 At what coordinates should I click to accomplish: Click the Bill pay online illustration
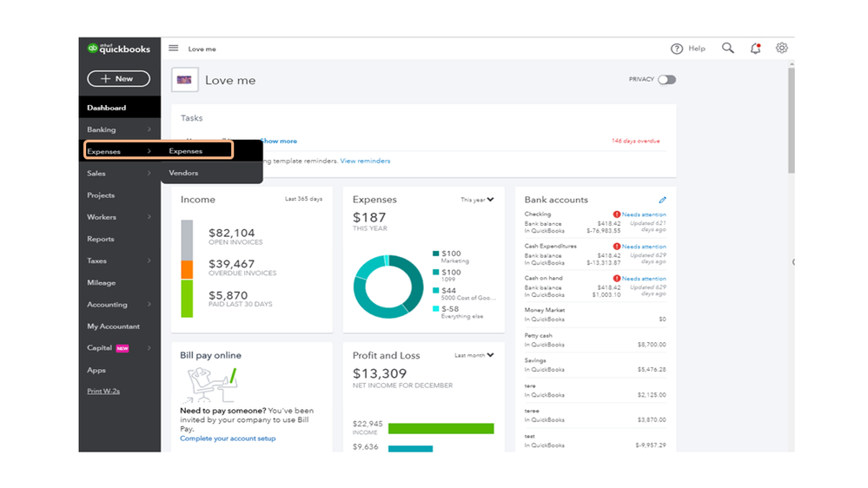211,385
